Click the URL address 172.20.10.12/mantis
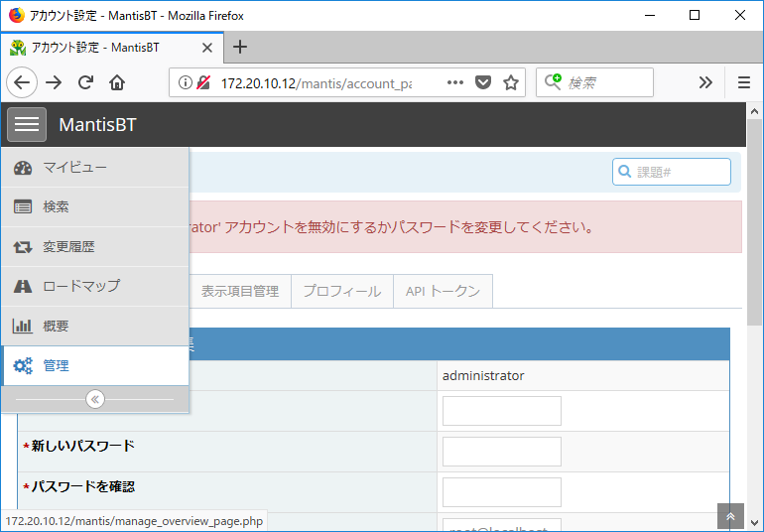Image resolution: width=764 pixels, height=532 pixels. [x=317, y=83]
